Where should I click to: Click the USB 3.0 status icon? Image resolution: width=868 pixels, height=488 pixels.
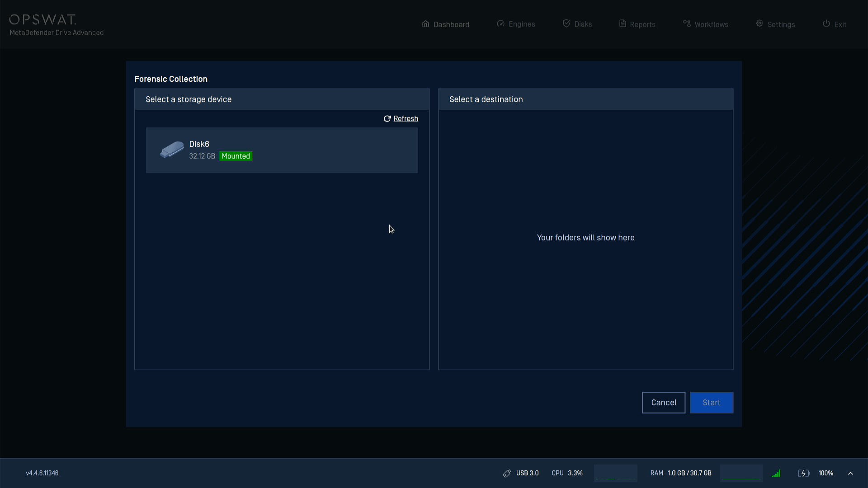click(507, 474)
